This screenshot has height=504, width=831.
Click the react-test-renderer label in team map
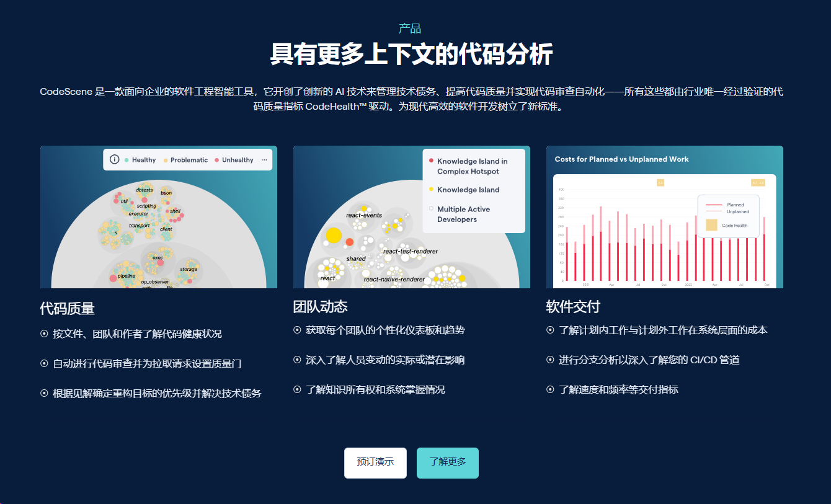pyautogui.click(x=411, y=251)
